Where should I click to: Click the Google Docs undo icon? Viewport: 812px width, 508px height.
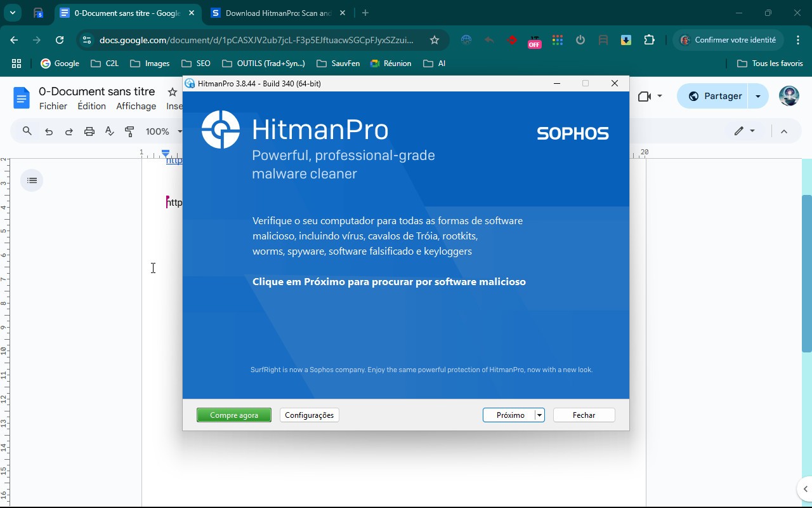tap(49, 131)
